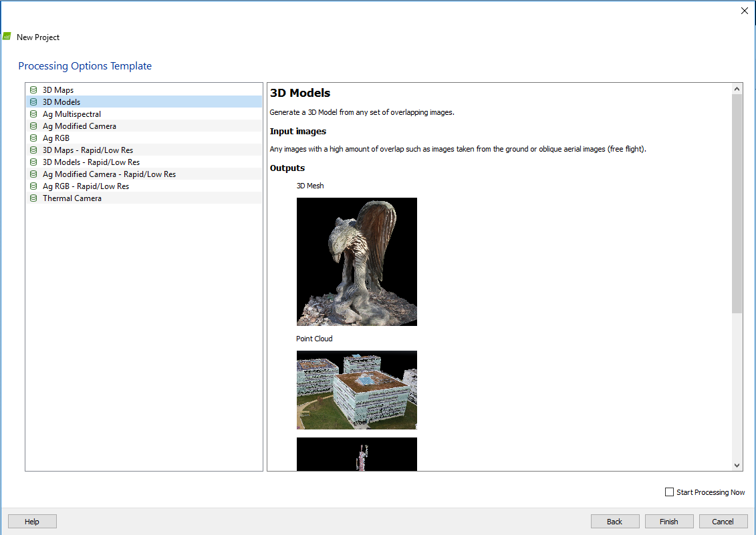Choose Ag Modified Camera - Rapid/Low Res

(144, 174)
